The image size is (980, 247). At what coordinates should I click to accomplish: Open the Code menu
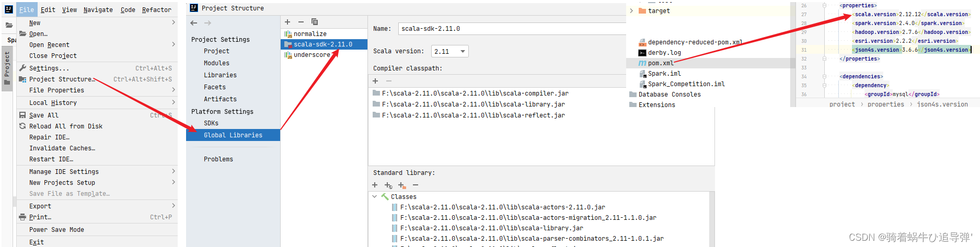click(x=128, y=9)
